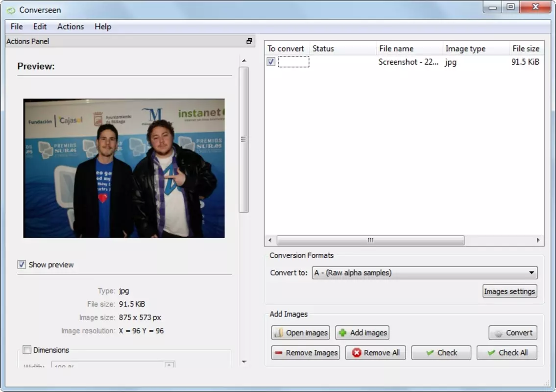Maximize the Converseen window

tap(510, 7)
